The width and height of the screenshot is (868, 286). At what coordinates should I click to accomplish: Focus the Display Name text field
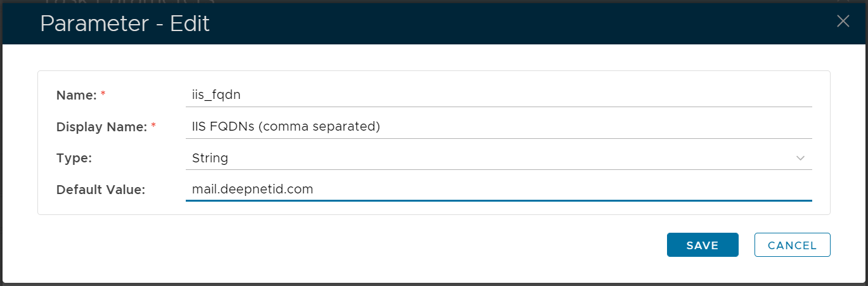[498, 126]
